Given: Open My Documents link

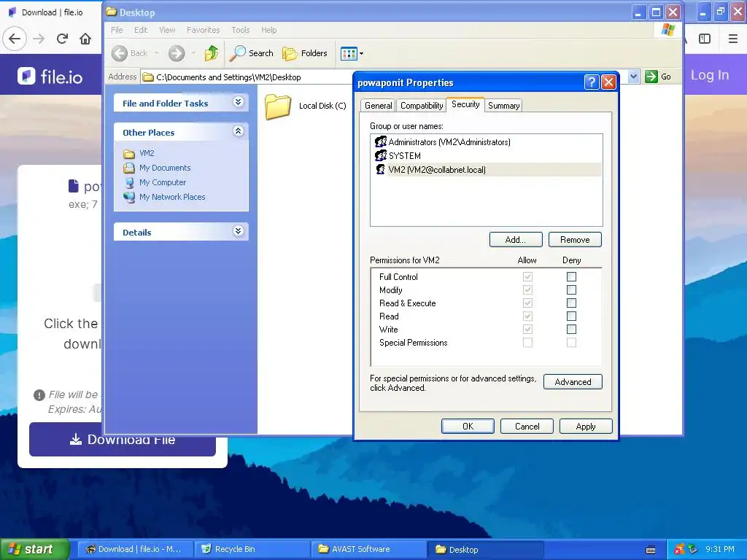Looking at the screenshot, I should [x=164, y=168].
